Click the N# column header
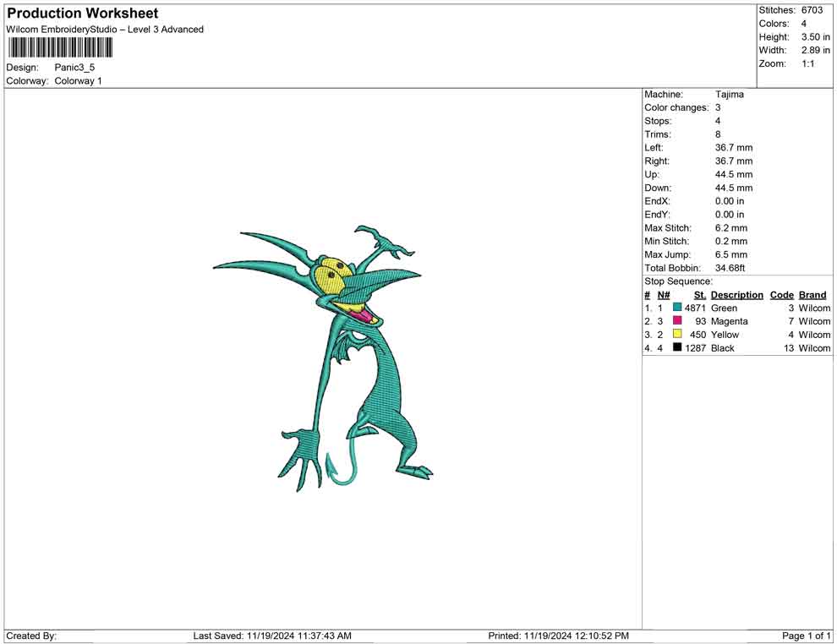The height and width of the screenshot is (644, 837). point(664,295)
